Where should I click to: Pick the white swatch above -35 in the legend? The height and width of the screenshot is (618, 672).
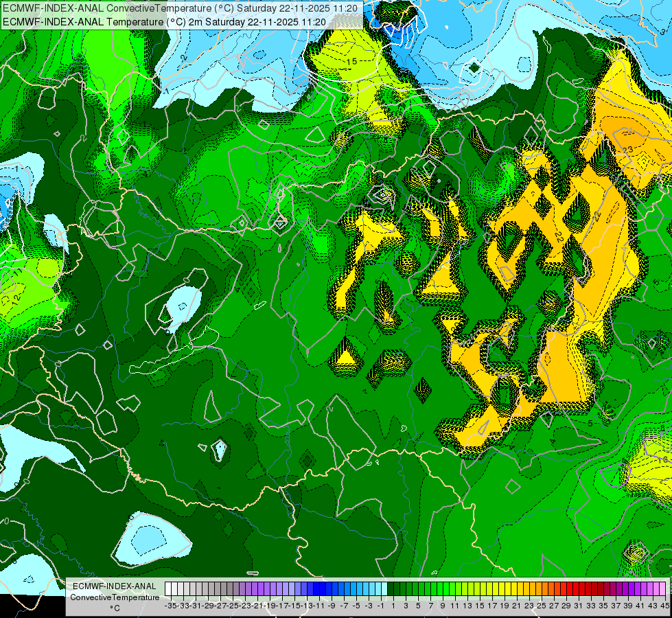(x=168, y=589)
